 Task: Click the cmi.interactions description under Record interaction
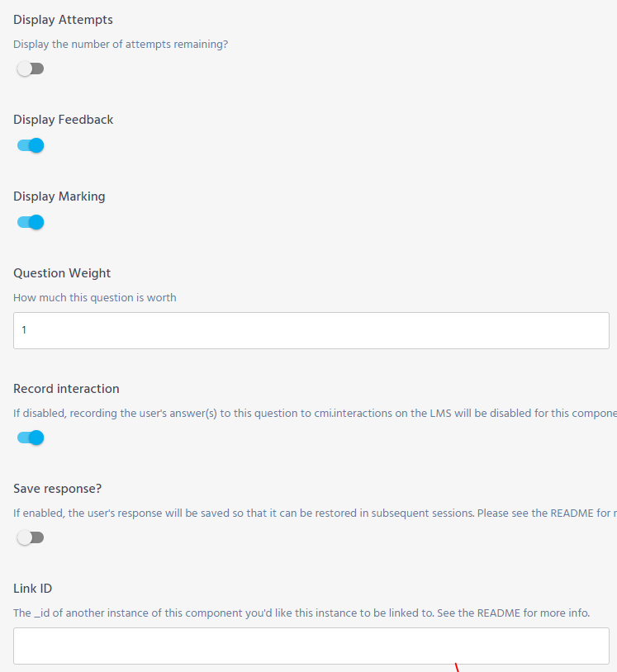[314, 413]
